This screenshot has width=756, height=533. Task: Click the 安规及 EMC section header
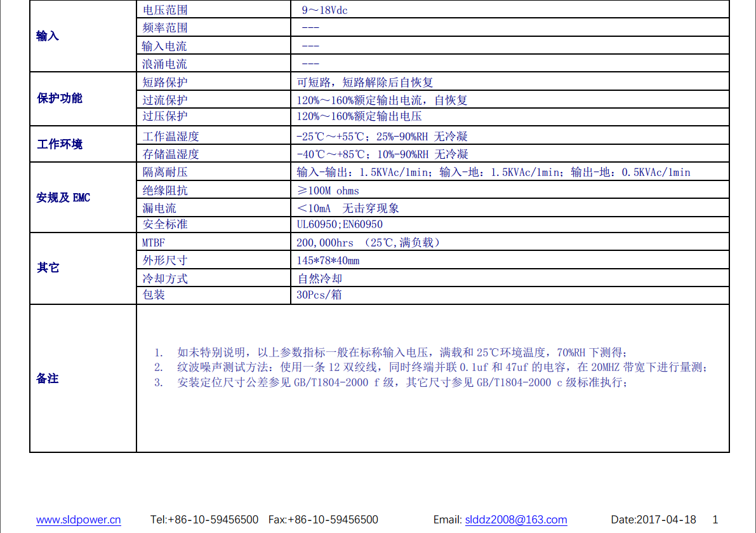pyautogui.click(x=63, y=198)
